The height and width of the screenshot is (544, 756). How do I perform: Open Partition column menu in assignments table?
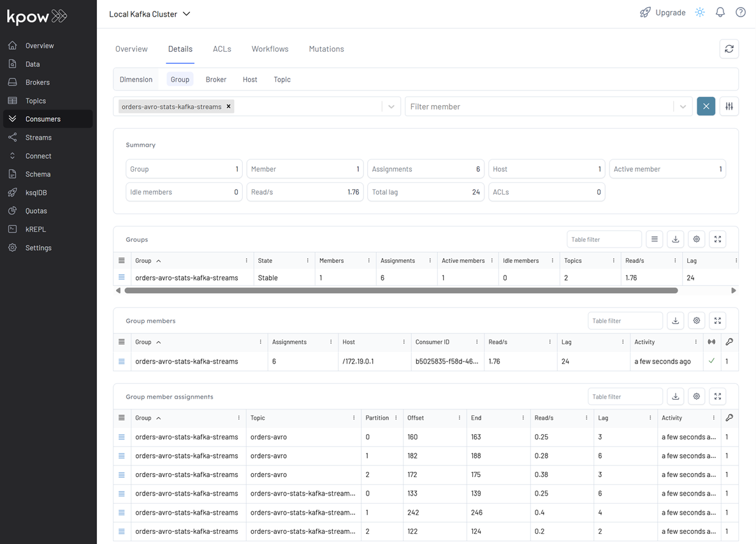pyautogui.click(x=396, y=418)
